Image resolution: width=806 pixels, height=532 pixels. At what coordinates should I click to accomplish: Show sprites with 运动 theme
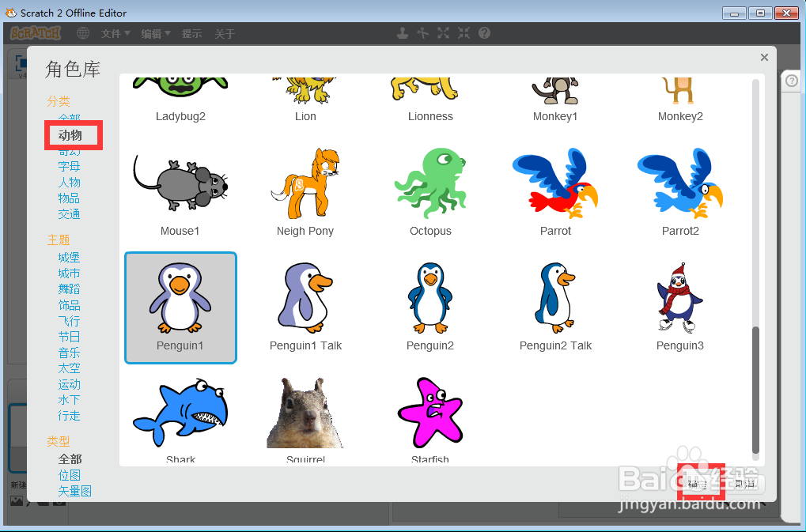(x=69, y=384)
